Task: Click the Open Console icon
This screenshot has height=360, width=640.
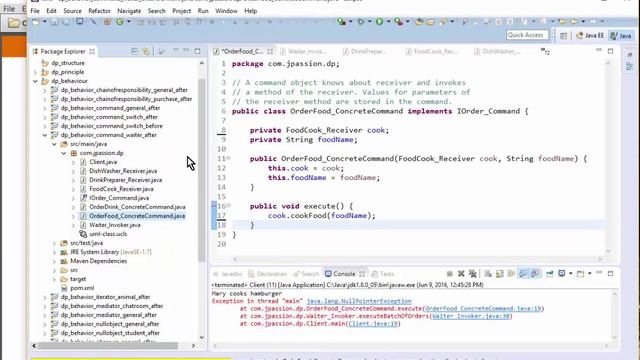Action: [x=580, y=273]
